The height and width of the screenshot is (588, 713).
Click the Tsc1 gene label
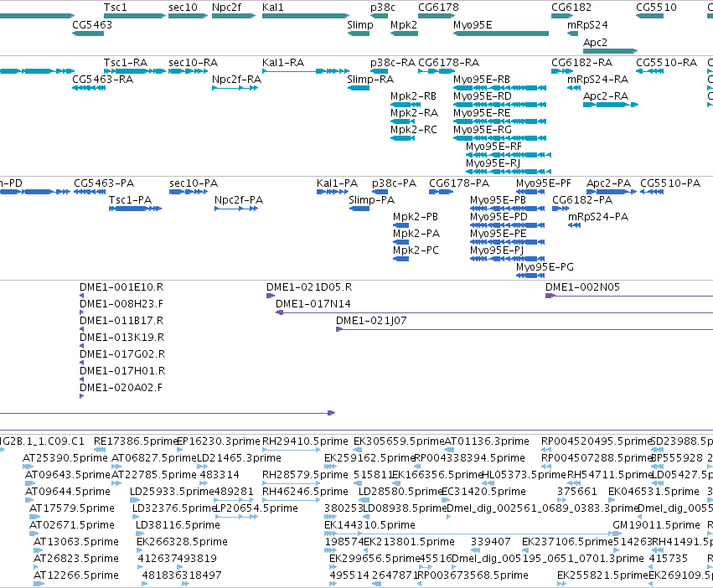coord(116,8)
